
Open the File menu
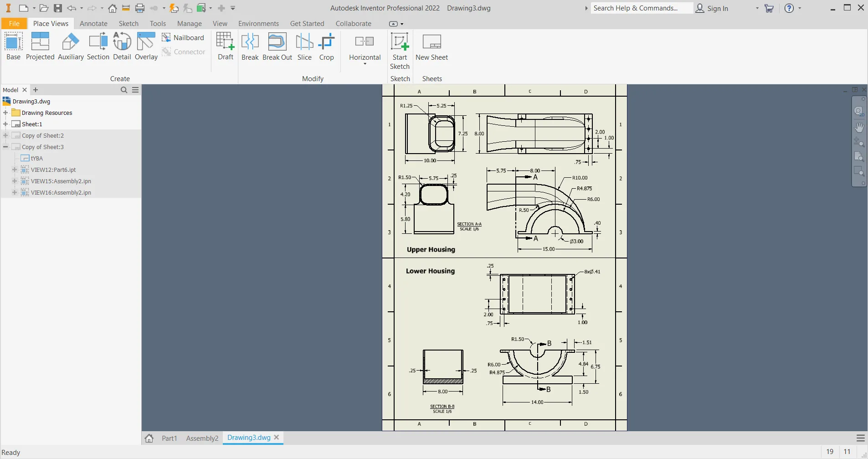pyautogui.click(x=14, y=24)
